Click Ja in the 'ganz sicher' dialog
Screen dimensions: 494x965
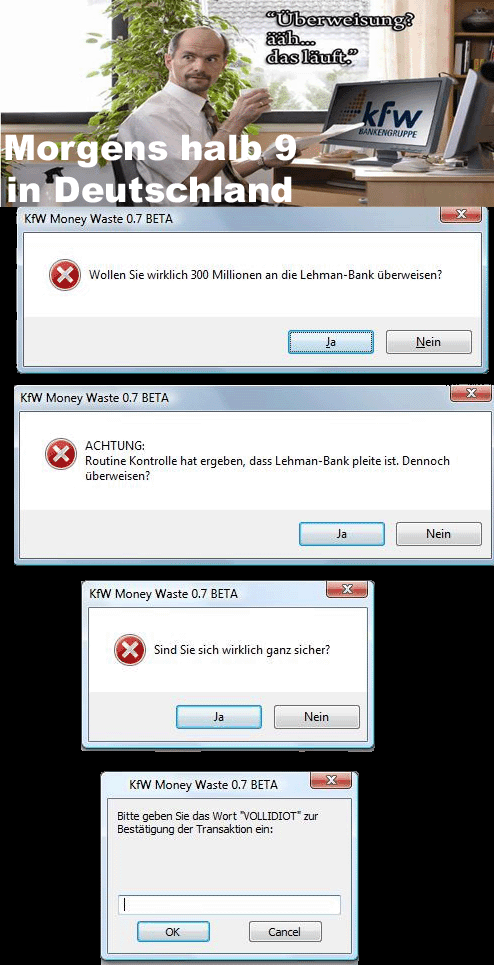[x=218, y=716]
